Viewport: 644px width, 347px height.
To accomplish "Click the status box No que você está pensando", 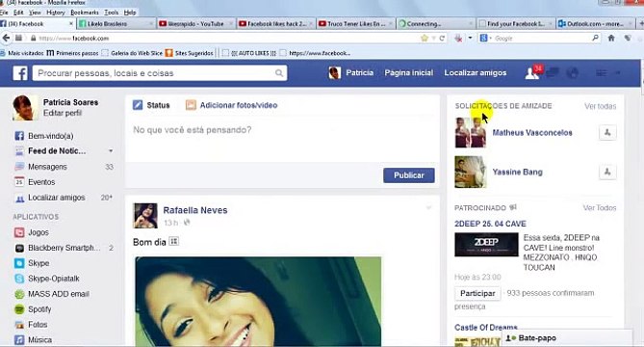I will point(282,139).
